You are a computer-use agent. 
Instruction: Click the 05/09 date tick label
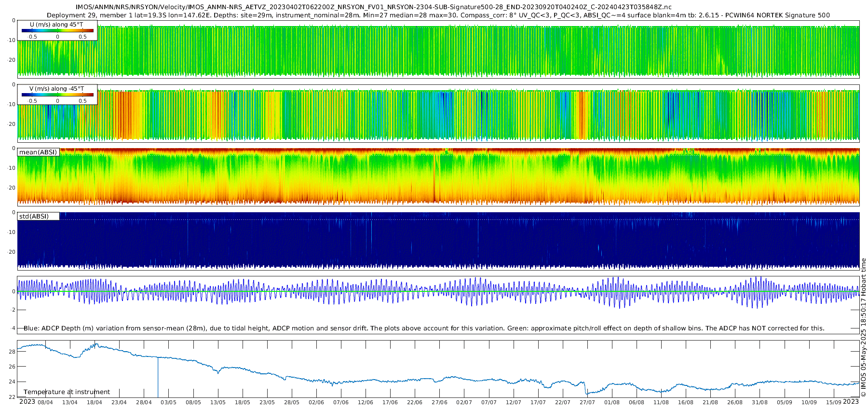785,402
